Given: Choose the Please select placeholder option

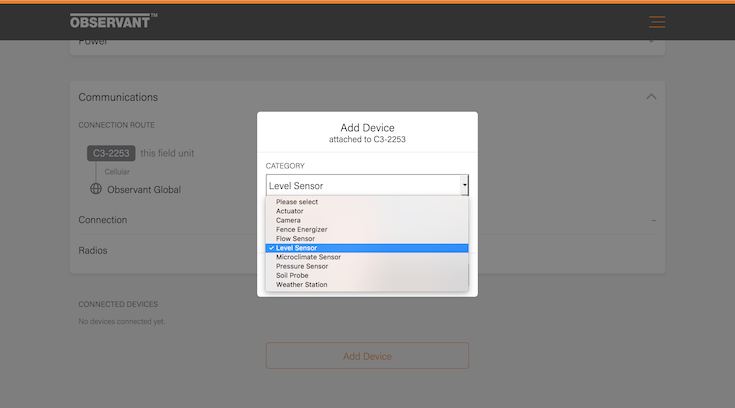Looking at the screenshot, I should (296, 202).
